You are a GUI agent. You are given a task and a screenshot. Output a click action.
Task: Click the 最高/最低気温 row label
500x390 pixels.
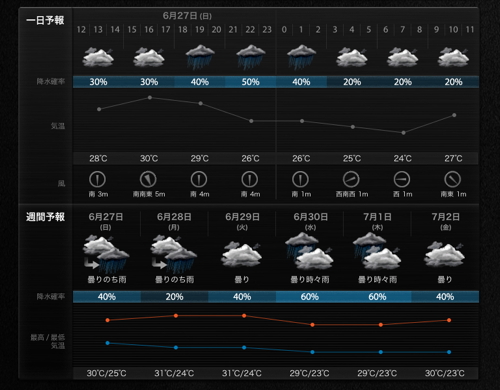click(x=48, y=341)
